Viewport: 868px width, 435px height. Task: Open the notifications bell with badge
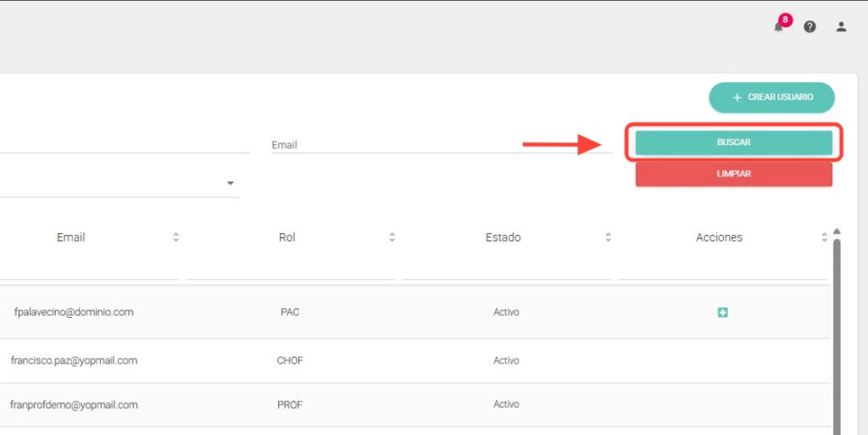tap(779, 26)
